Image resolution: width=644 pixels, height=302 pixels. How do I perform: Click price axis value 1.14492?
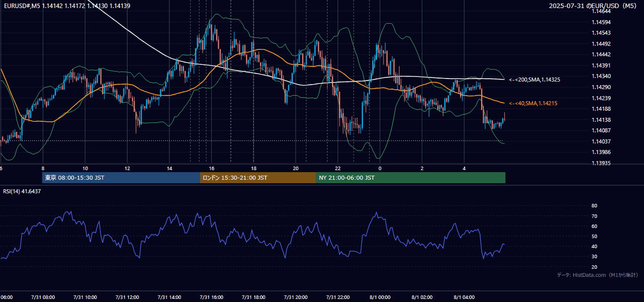(x=601, y=44)
